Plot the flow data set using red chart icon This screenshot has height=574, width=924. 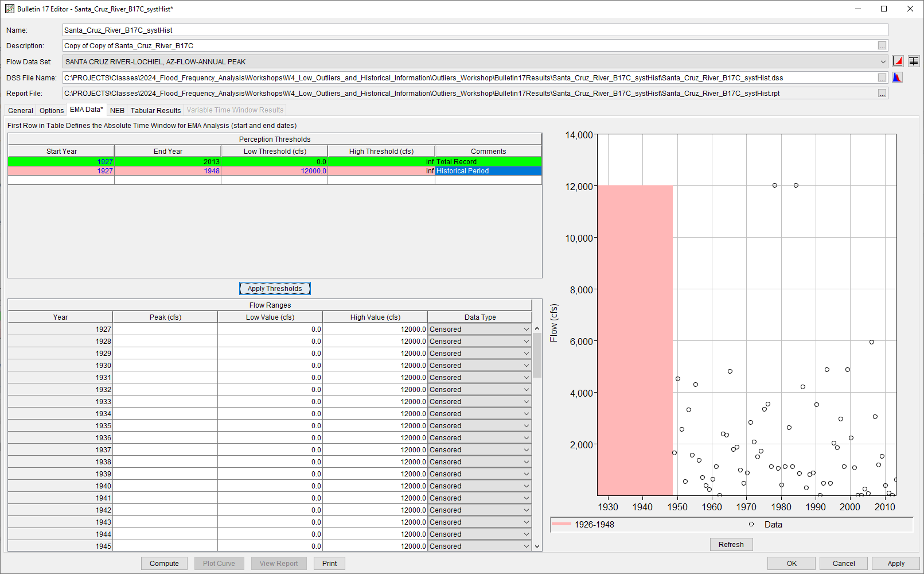tap(898, 61)
